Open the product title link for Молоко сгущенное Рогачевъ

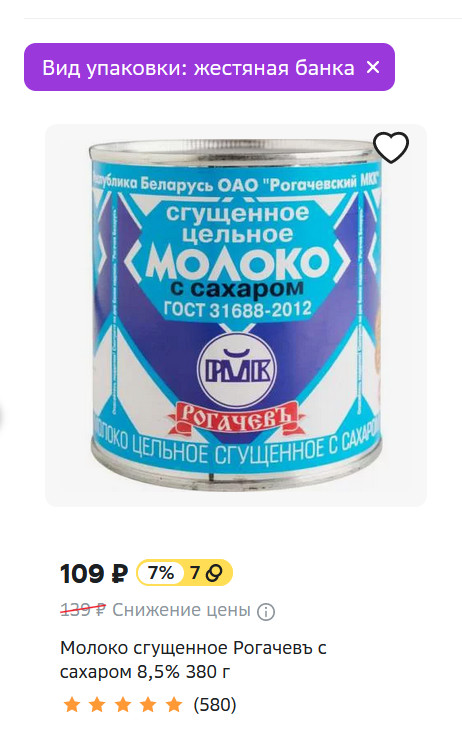[x=193, y=660]
